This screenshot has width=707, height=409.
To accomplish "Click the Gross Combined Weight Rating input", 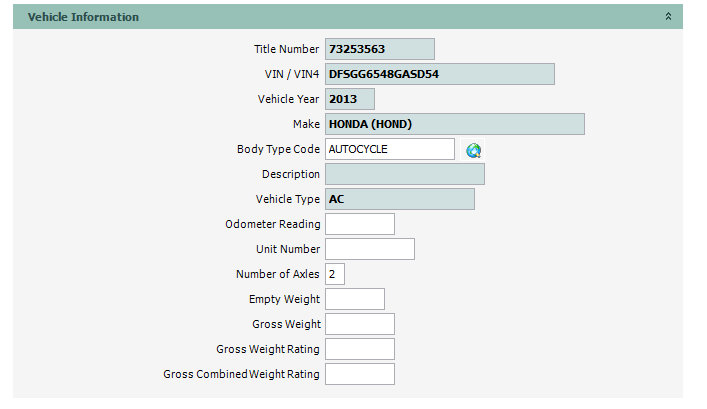I will click(x=360, y=374).
